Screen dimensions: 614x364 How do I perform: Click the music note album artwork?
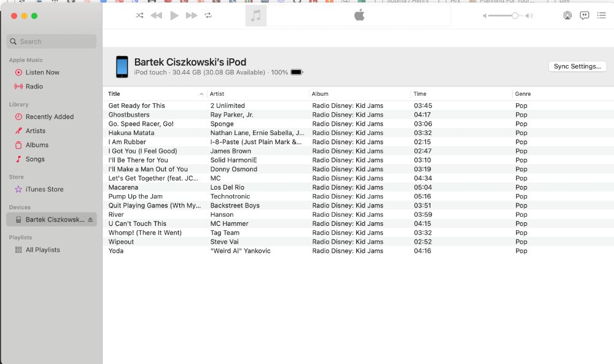(x=255, y=16)
